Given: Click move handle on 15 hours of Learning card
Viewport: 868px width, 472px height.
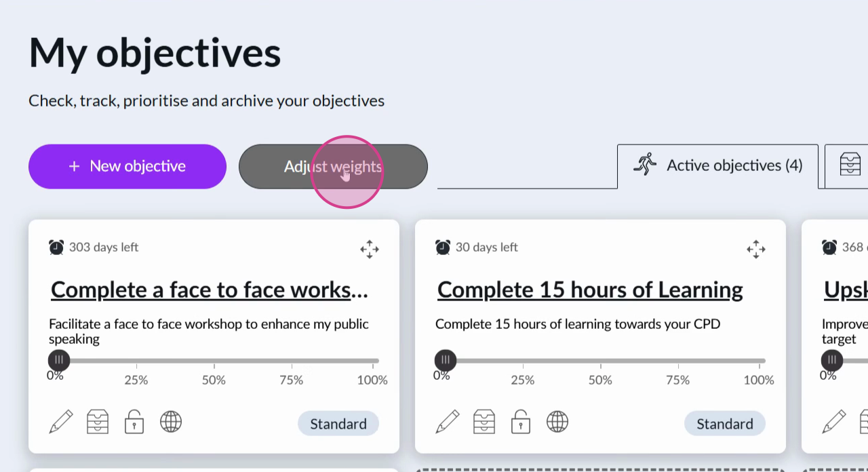Looking at the screenshot, I should coord(756,249).
